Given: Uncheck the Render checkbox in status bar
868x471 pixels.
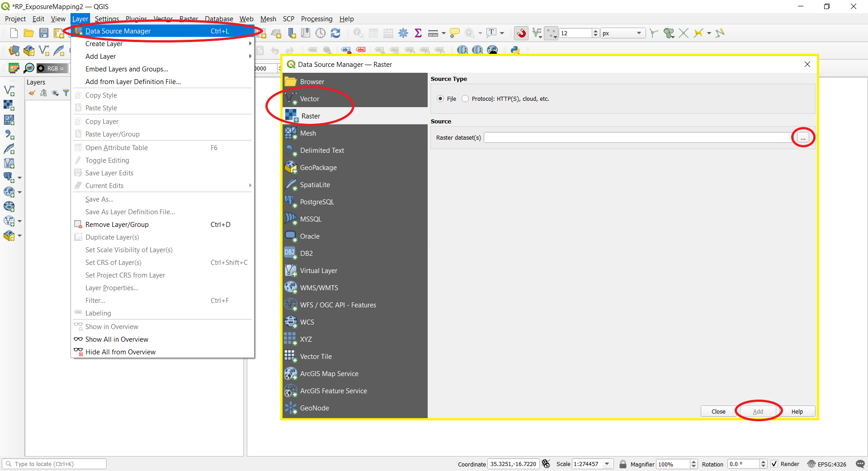Looking at the screenshot, I should coord(774,464).
